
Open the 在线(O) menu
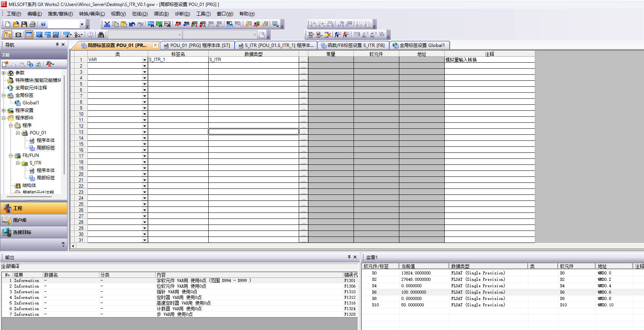[140, 14]
